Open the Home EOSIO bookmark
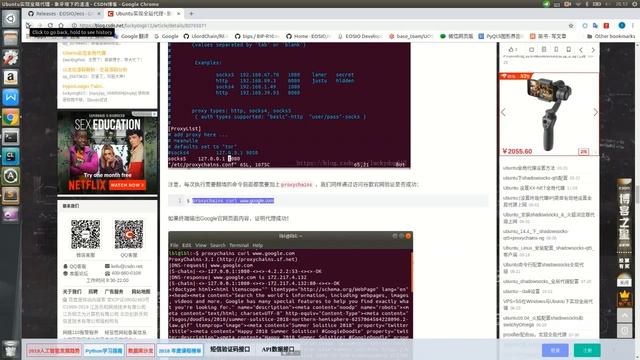Viewport: 640px width, 360px height. tap(308, 36)
